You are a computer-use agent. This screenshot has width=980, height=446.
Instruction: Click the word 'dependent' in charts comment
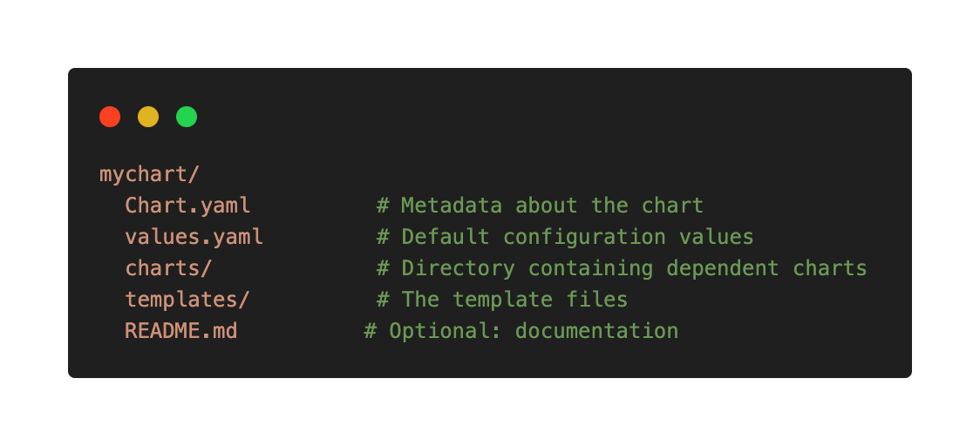click(x=723, y=268)
